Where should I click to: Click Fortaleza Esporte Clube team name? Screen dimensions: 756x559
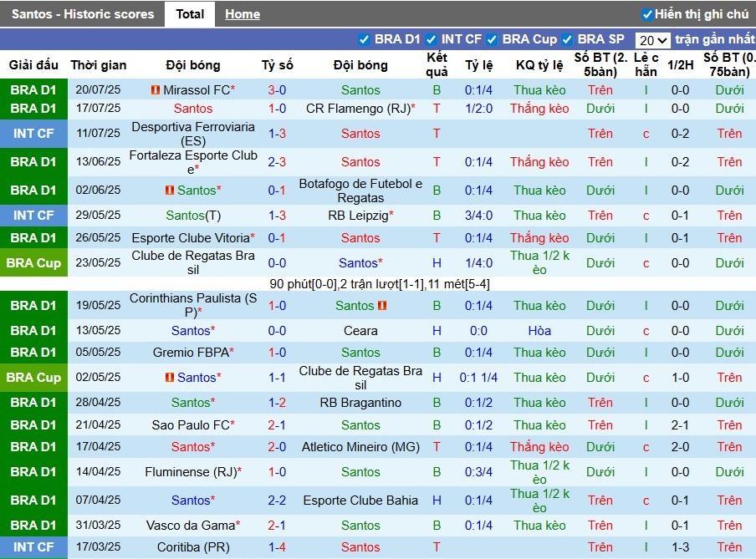(x=193, y=162)
